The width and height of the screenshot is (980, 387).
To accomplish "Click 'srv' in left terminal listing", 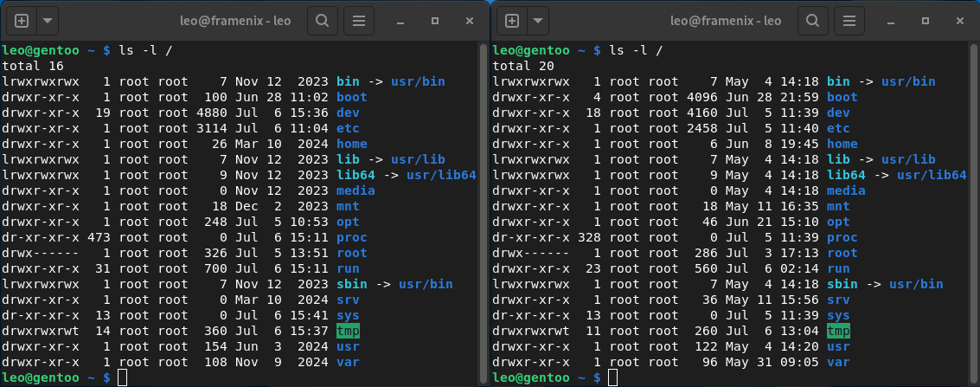I will 348,300.
